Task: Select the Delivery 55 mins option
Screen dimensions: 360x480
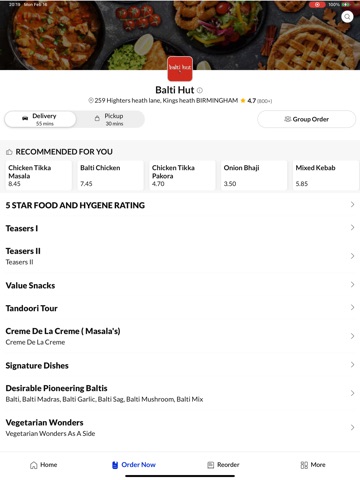Action: pos(40,119)
